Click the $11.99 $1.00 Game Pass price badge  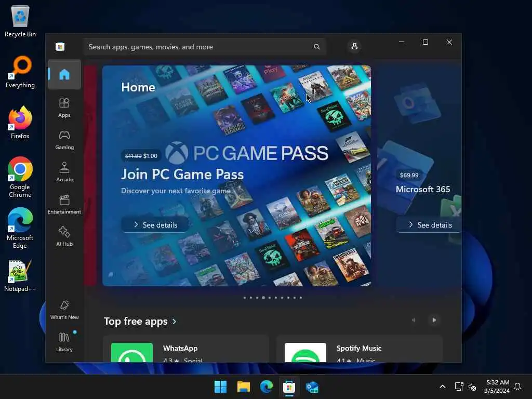point(141,156)
